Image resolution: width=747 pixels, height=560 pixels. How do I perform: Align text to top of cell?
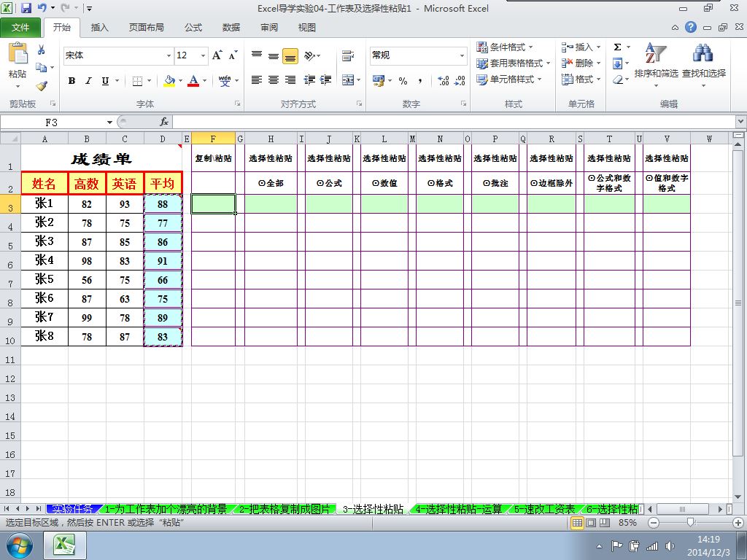[x=257, y=55]
